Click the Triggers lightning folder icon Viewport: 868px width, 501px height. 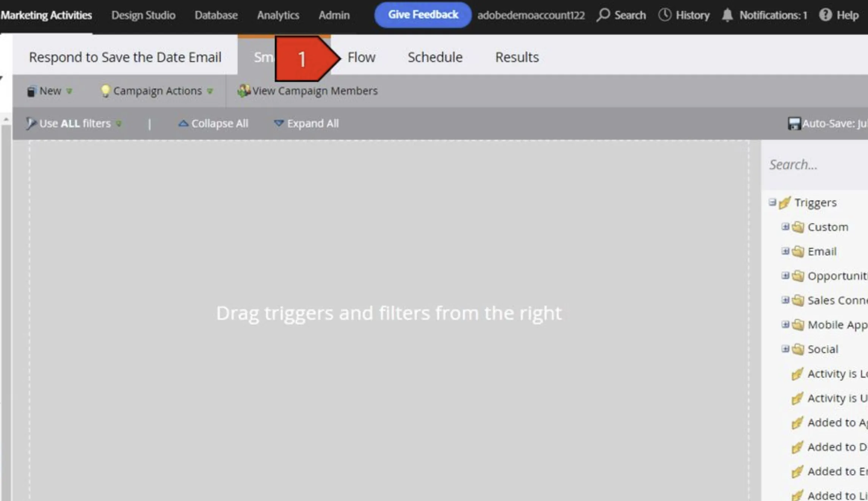(x=785, y=203)
